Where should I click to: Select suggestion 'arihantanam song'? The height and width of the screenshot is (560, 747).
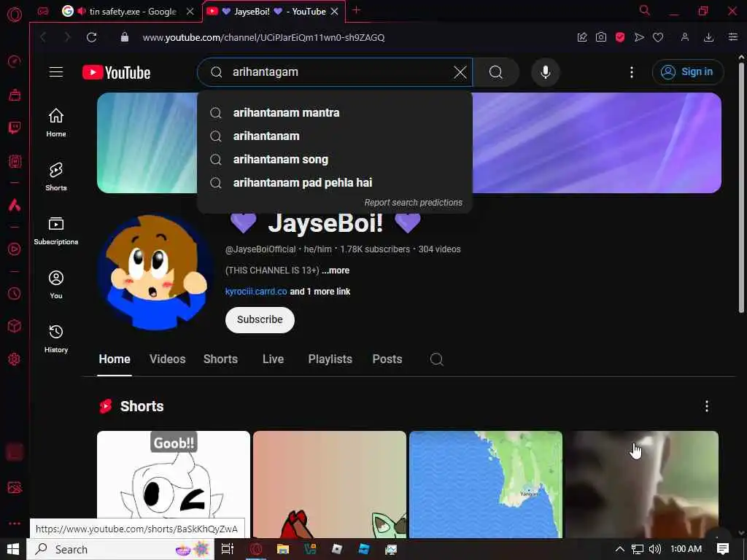click(335, 160)
